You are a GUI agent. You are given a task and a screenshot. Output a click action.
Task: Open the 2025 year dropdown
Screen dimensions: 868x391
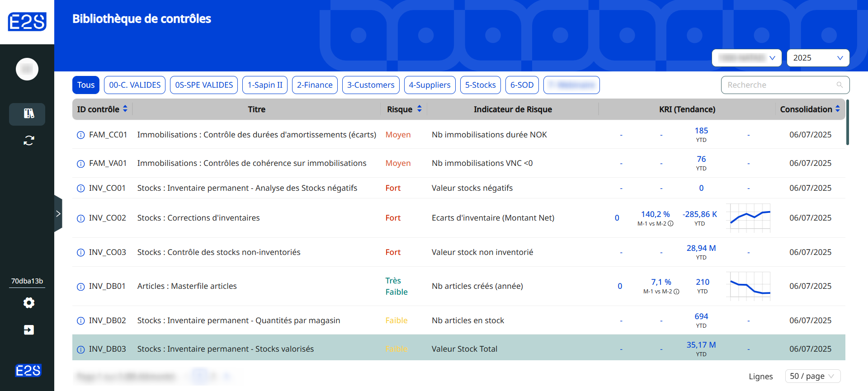(818, 58)
